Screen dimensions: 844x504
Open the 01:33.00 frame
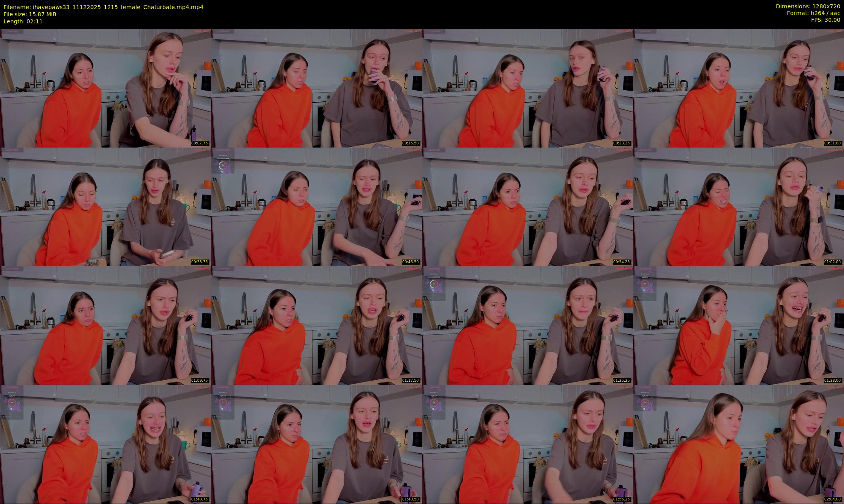[738, 325]
